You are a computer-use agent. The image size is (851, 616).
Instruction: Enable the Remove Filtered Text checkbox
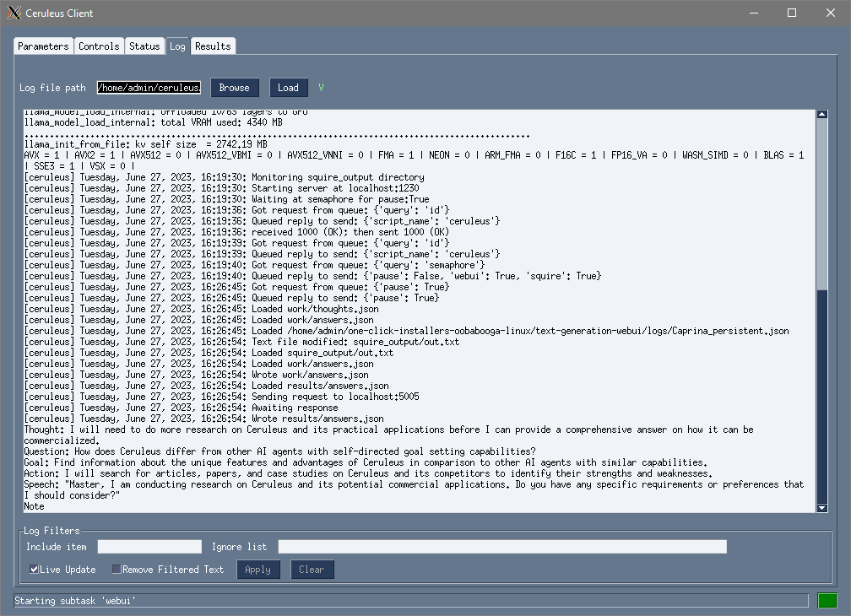117,569
